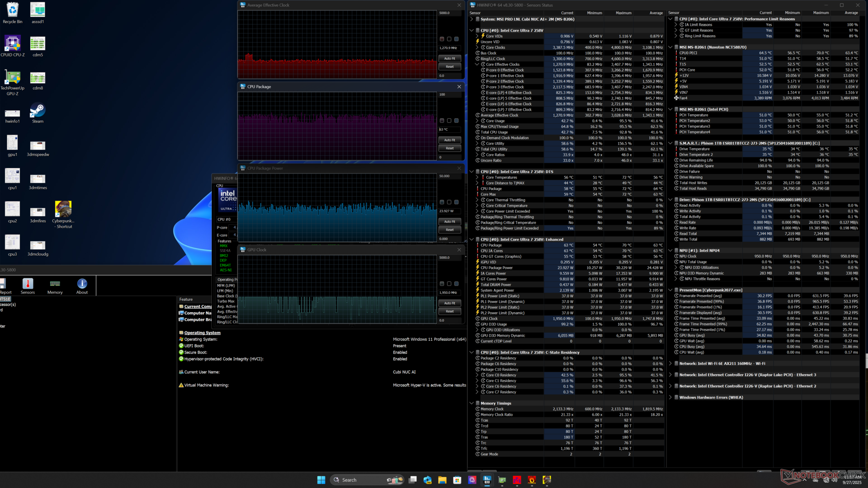Click the Average column header in the right sensors panel
Screen dimensions: 868x488
tap(851, 13)
